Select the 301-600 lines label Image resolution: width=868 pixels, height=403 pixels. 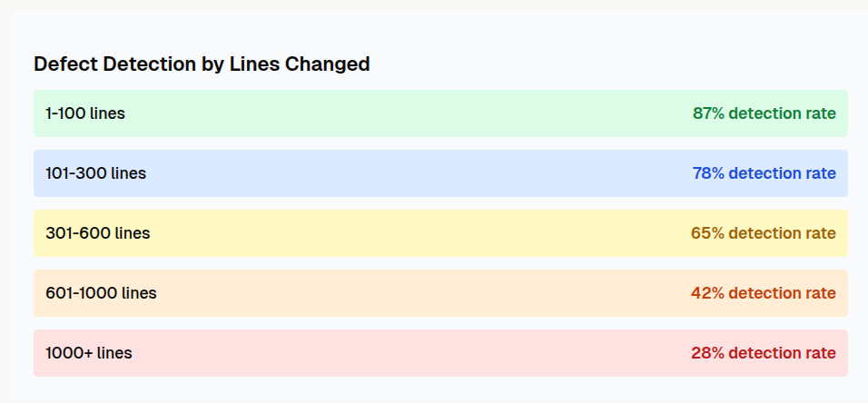(98, 233)
